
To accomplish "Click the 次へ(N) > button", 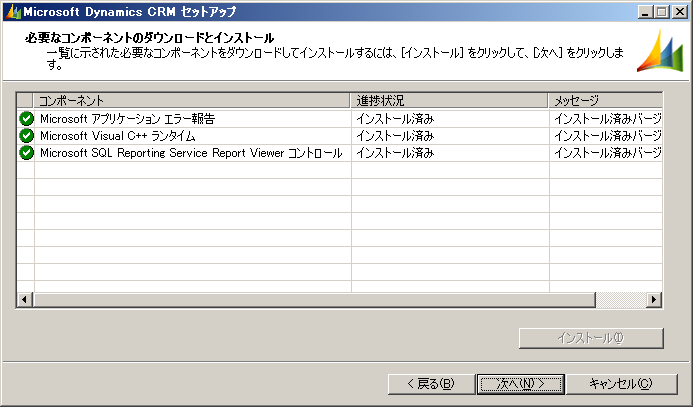I will click(x=521, y=384).
